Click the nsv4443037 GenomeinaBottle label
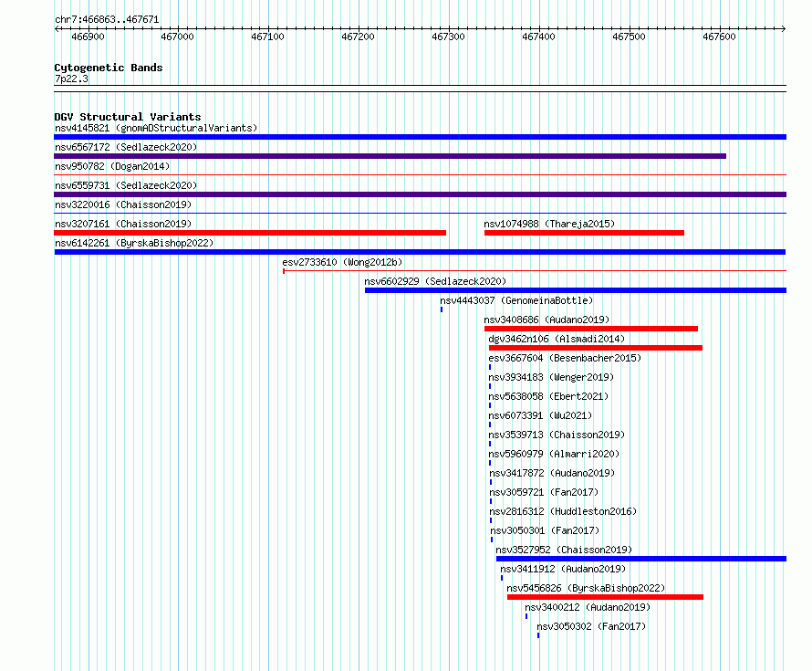Screen dimensions: 812x671 coord(516,300)
